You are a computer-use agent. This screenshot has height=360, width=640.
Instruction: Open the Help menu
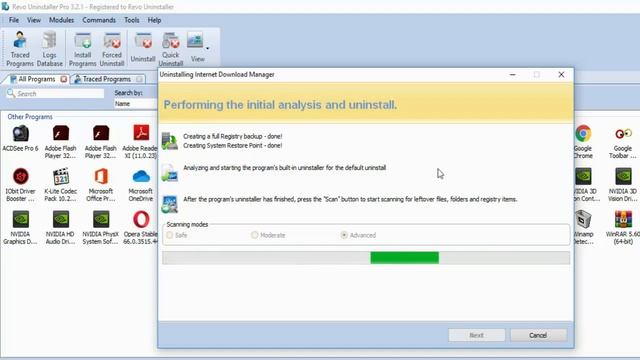tap(154, 20)
